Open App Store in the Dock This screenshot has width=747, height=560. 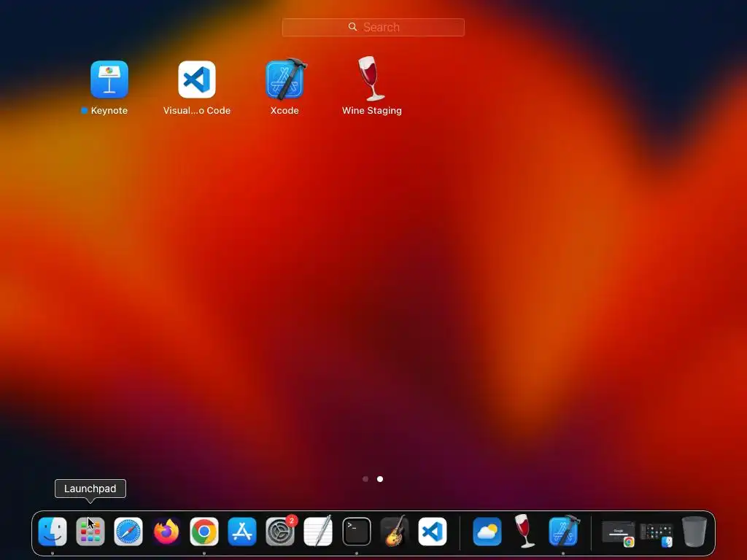point(242,532)
